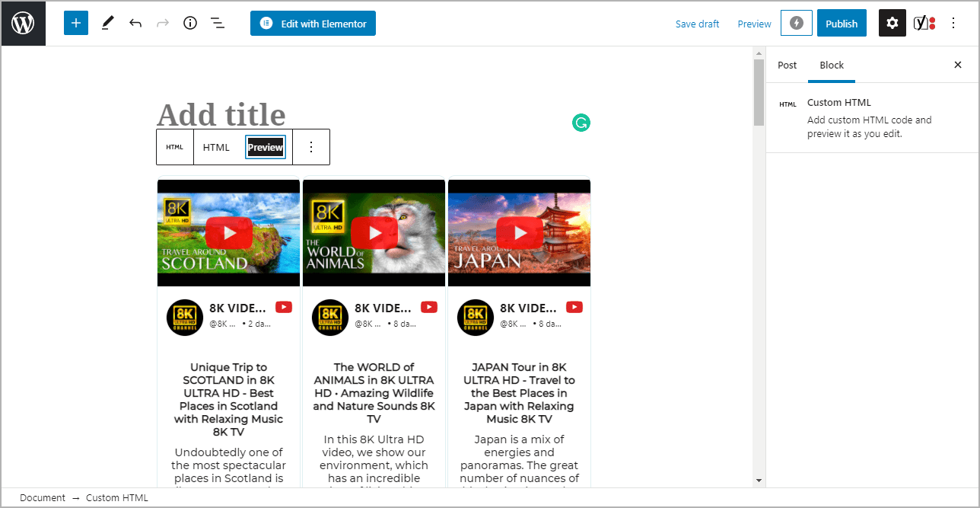Viewport: 980px width, 508px height.
Task: Click channel name on the Animals card
Action: point(383,308)
